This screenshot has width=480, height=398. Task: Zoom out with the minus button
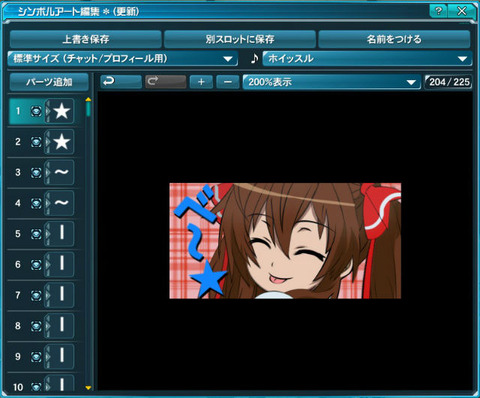tap(228, 82)
